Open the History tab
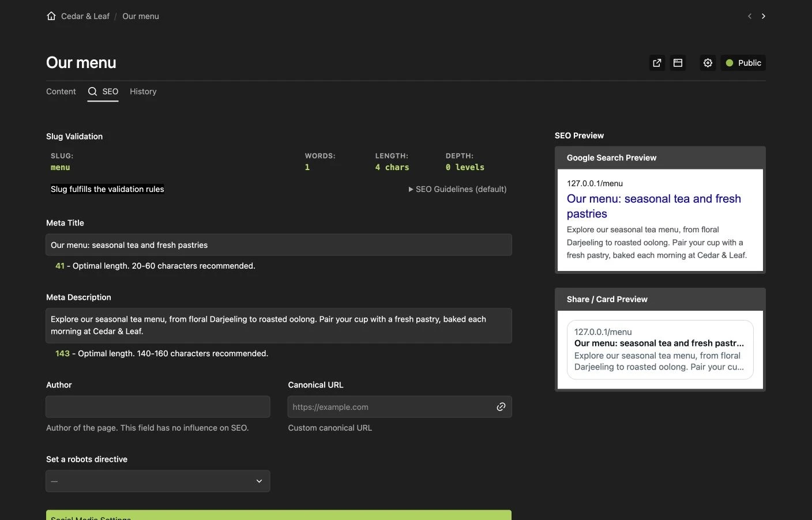This screenshot has width=812, height=520. coord(143,92)
